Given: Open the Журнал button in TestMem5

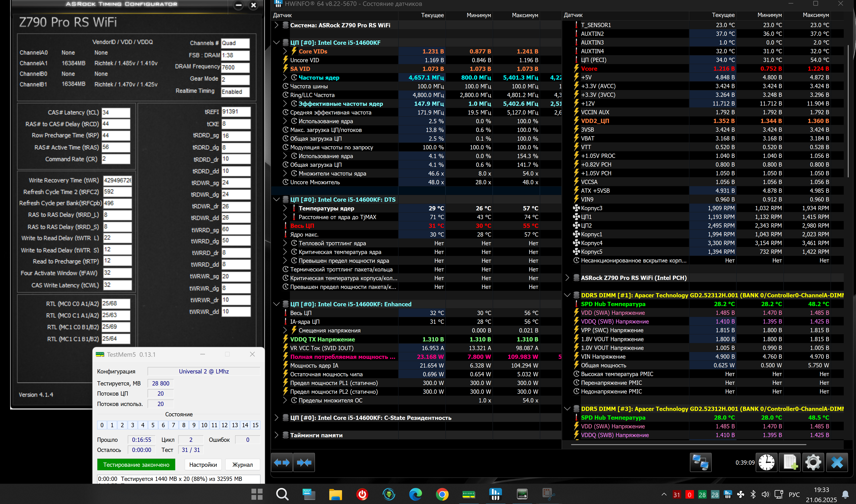Looking at the screenshot, I should (x=242, y=465).
